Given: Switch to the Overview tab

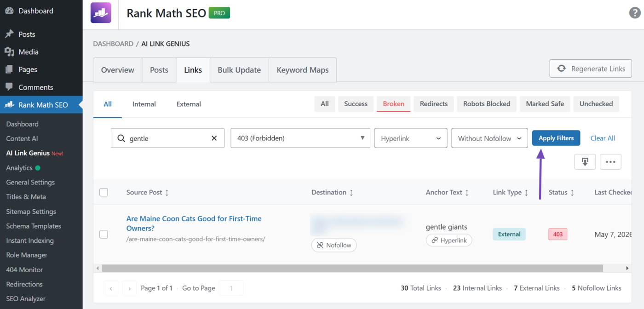Looking at the screenshot, I should (x=118, y=70).
